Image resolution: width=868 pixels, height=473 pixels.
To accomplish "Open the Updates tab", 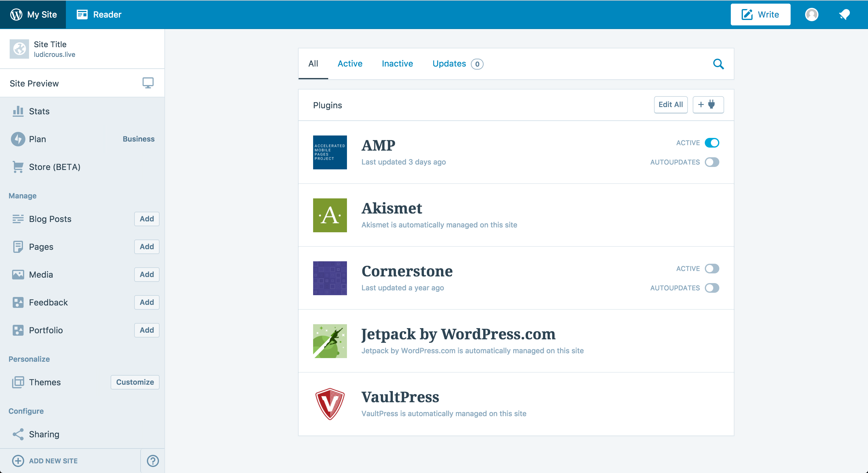I will click(x=449, y=64).
